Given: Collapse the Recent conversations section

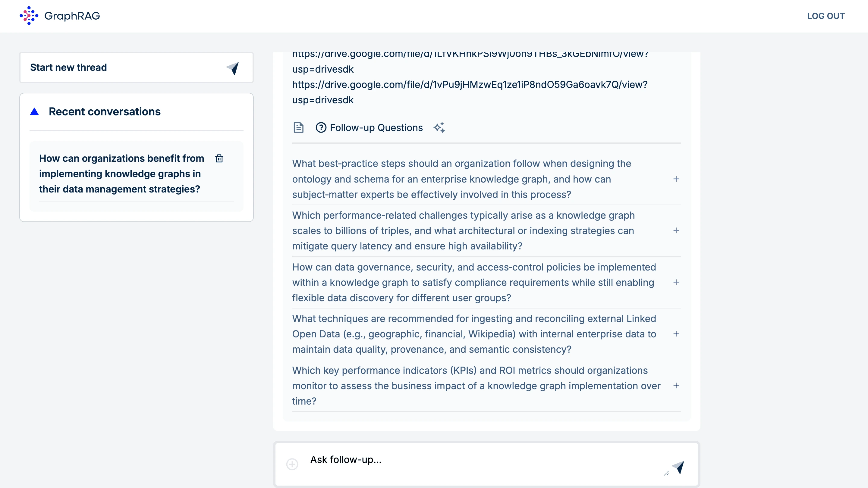Looking at the screenshot, I should click(x=34, y=111).
